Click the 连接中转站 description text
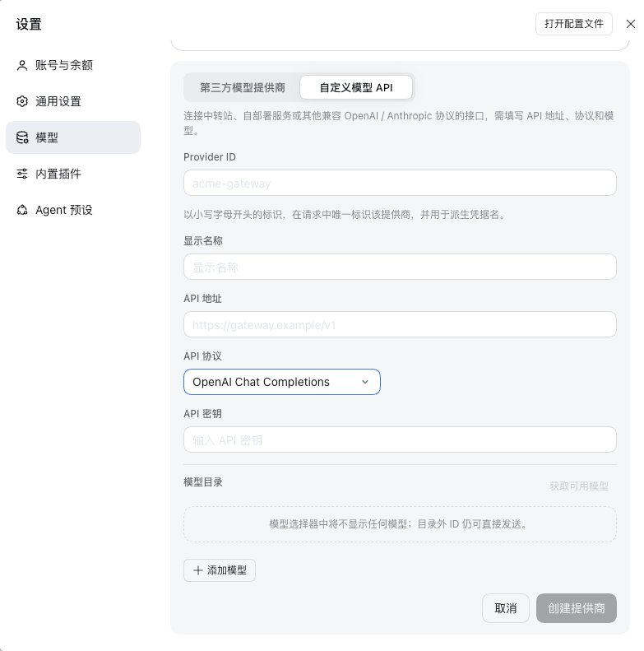 399,123
